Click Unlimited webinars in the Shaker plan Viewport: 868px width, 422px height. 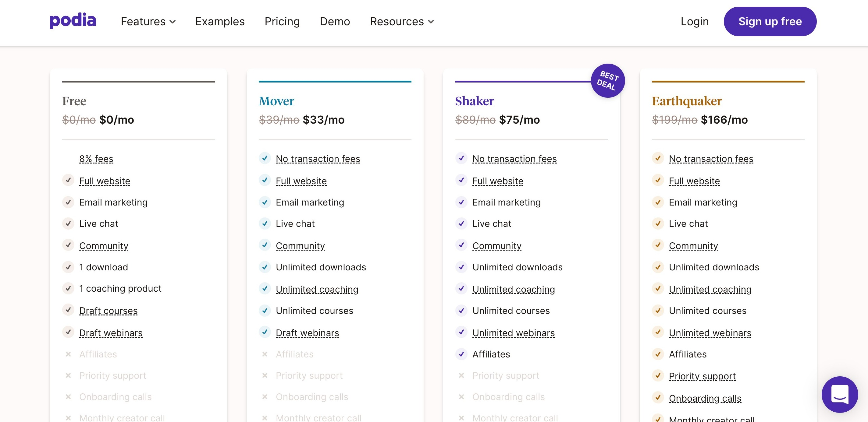click(513, 333)
